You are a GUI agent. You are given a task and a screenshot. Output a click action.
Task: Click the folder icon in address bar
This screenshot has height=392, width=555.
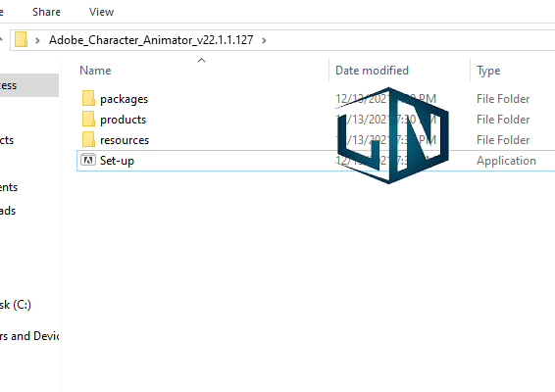[21, 39]
